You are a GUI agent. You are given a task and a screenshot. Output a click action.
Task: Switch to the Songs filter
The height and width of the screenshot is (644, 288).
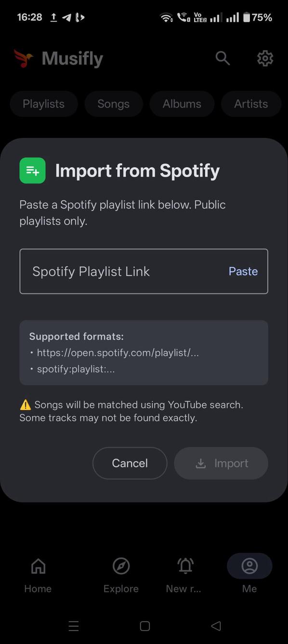(x=114, y=104)
